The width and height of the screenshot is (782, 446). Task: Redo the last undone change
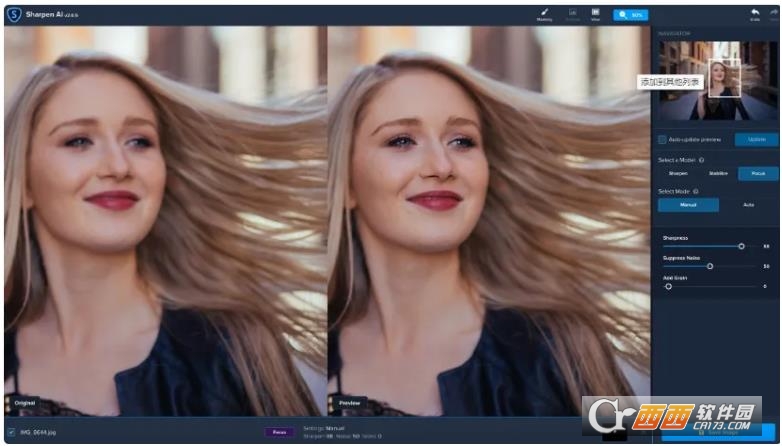(774, 14)
